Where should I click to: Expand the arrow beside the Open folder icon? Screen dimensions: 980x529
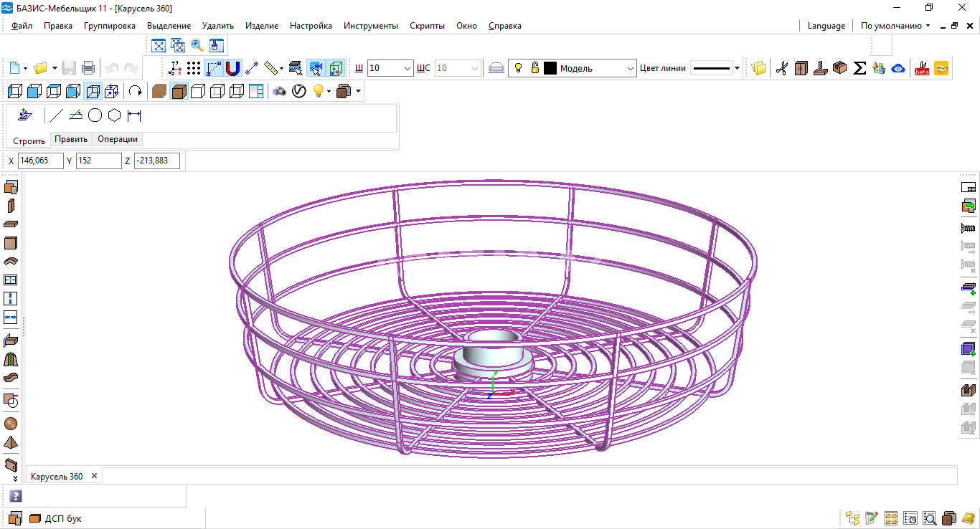55,69
